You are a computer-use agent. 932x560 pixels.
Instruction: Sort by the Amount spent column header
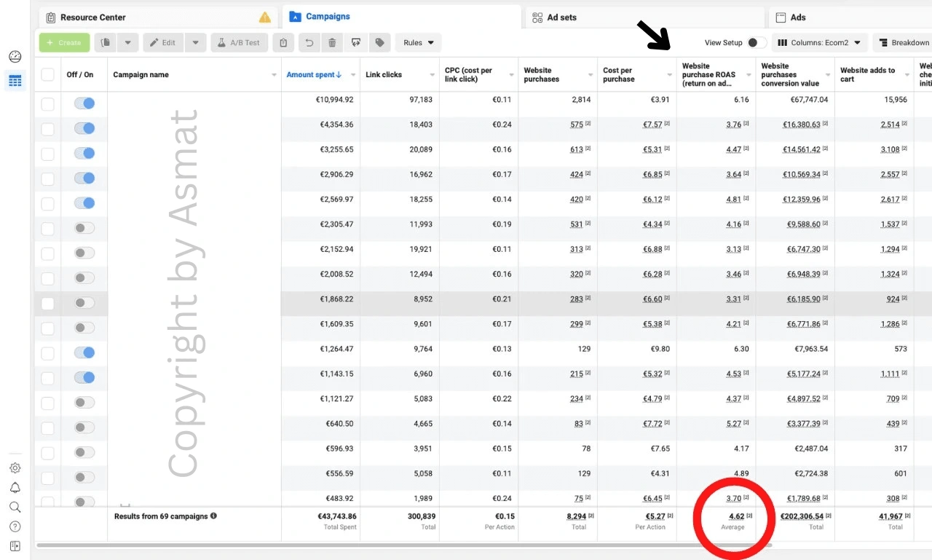(315, 75)
